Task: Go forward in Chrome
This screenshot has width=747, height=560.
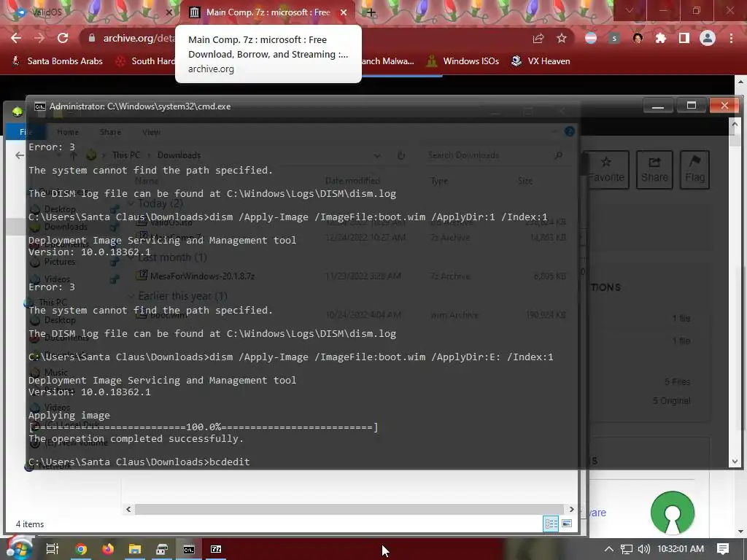Action: pos(39,38)
